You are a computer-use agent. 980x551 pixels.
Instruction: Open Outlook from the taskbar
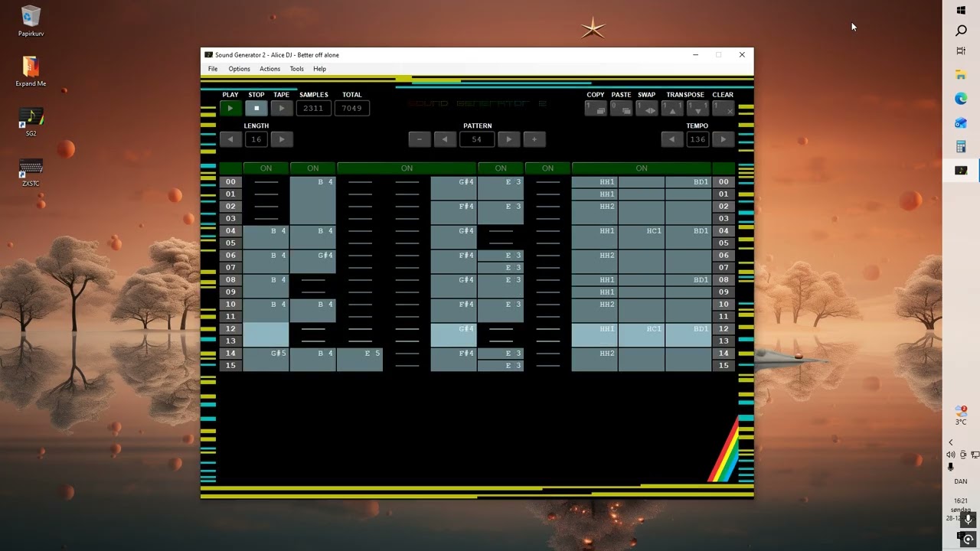click(961, 122)
